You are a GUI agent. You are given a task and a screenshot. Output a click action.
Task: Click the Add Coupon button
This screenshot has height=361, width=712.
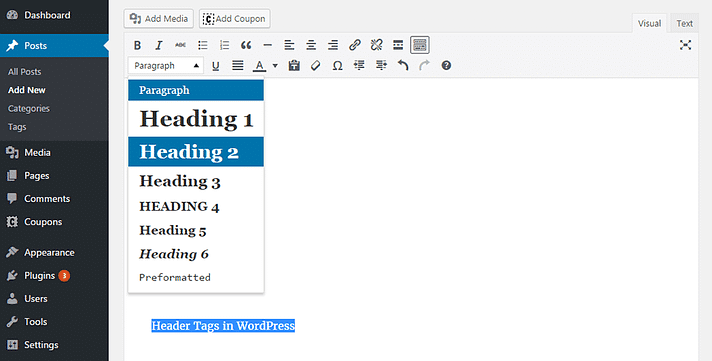pos(235,19)
